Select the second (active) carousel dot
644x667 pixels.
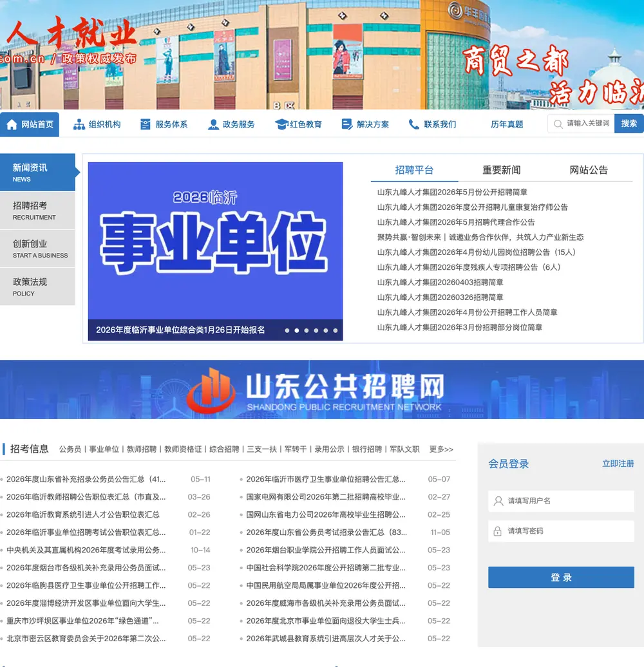tap(297, 330)
